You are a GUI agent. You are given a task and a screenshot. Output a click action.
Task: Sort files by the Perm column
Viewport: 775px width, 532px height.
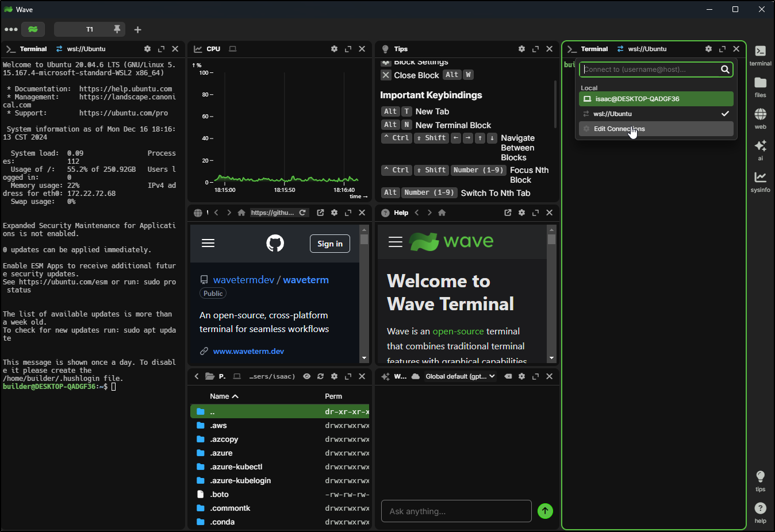point(333,396)
